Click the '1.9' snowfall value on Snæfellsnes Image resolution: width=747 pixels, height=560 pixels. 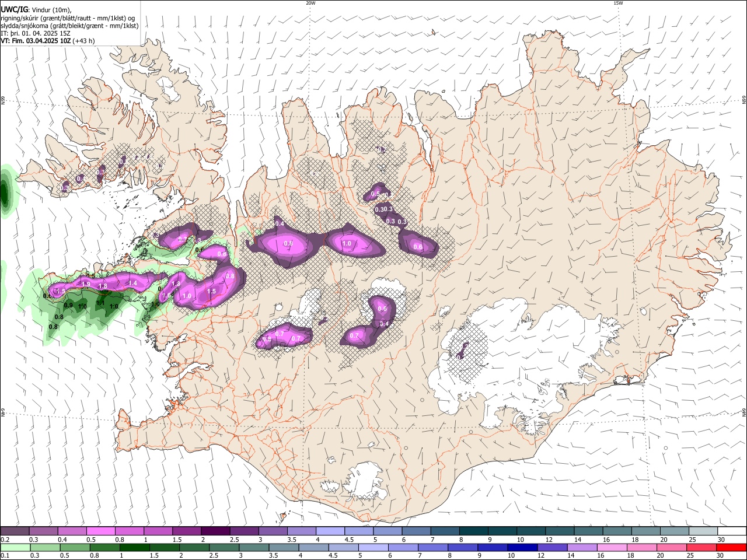point(86,284)
